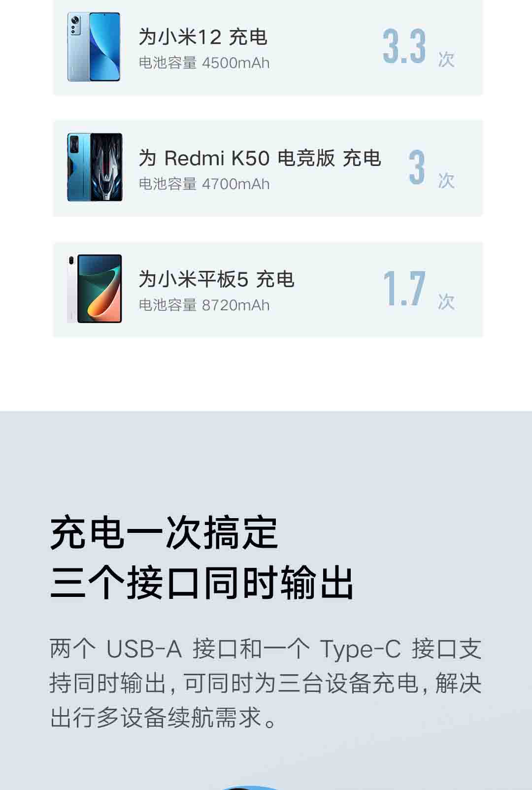
Task: Click 次 unit in the Redmi K50 card
Action: click(446, 180)
